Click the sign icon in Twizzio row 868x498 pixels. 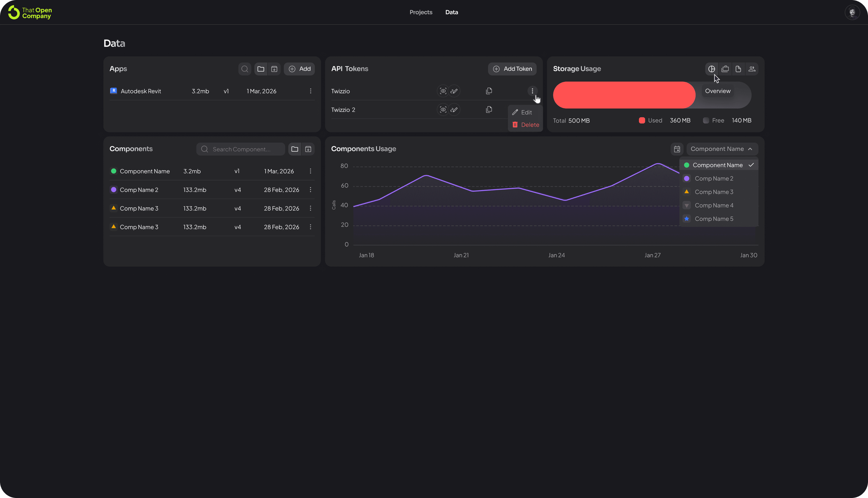click(454, 91)
